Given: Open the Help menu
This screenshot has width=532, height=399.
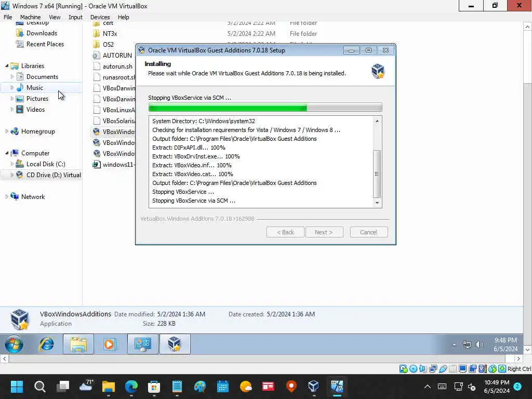Looking at the screenshot, I should click(x=123, y=17).
